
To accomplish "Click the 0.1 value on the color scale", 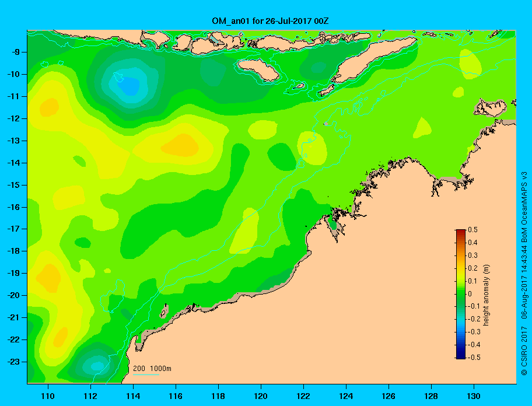I will pyautogui.click(x=473, y=281).
